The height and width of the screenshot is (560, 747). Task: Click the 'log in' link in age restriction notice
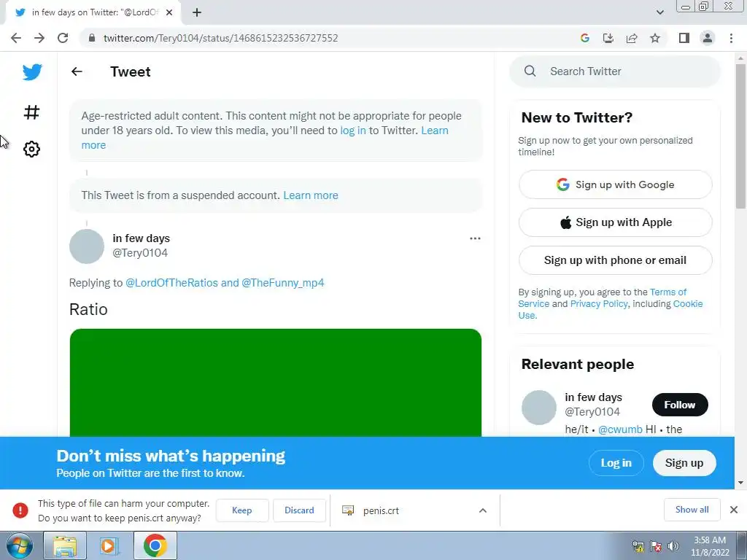[353, 131]
